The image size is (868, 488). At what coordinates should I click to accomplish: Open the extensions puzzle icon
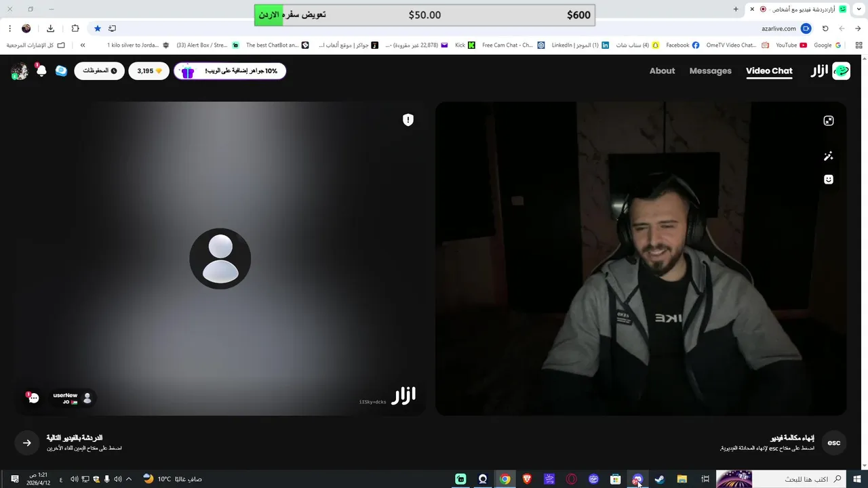click(75, 28)
